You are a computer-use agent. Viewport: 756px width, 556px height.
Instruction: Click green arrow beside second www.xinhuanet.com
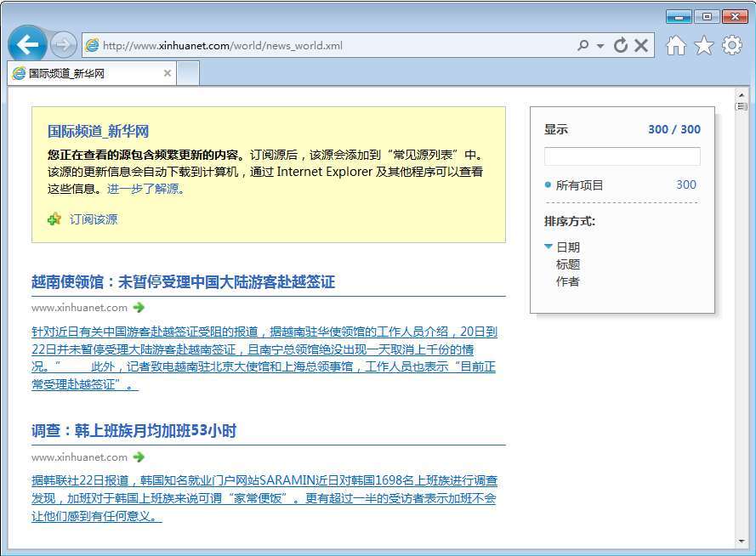(139, 457)
